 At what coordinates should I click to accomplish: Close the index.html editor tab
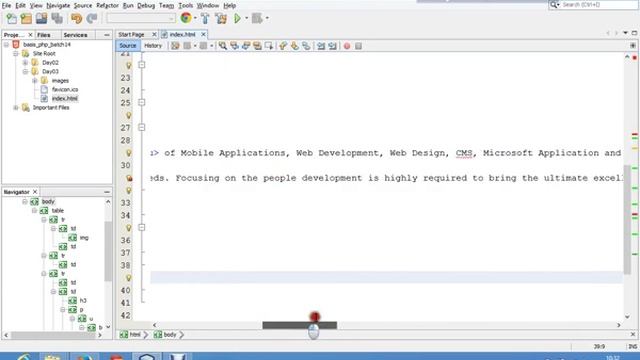tap(203, 35)
